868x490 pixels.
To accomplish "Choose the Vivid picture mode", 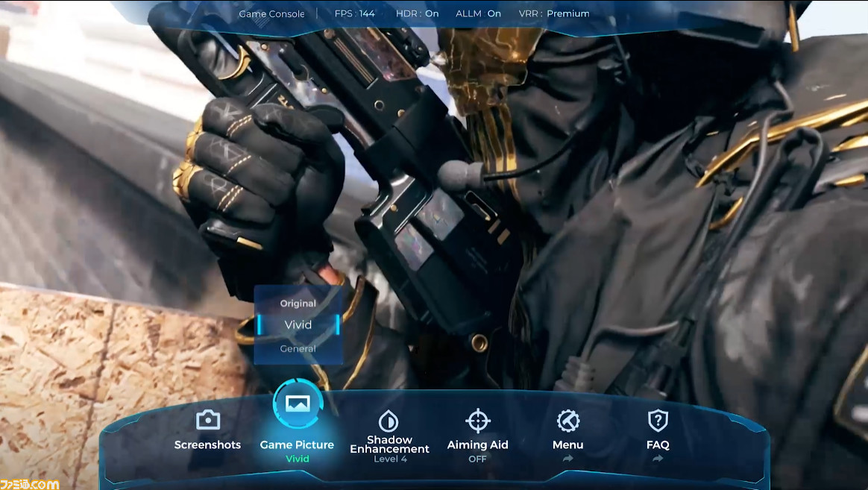I will click(x=298, y=324).
